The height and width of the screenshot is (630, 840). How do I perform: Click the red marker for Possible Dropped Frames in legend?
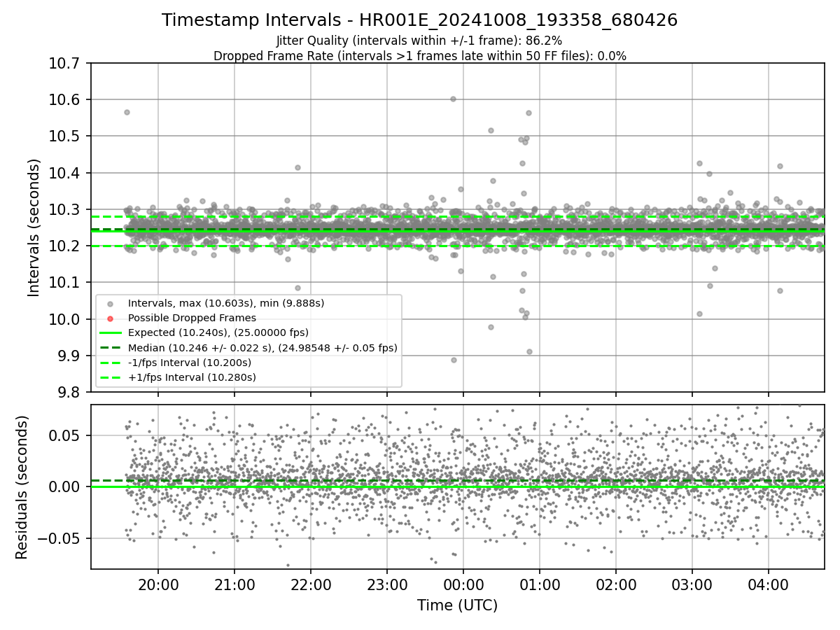click(110, 318)
